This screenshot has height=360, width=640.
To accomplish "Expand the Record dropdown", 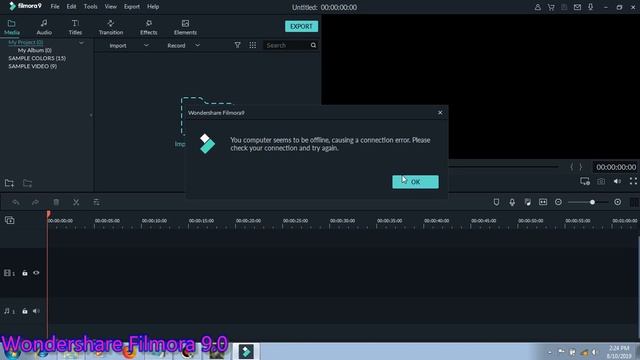I will [x=198, y=45].
